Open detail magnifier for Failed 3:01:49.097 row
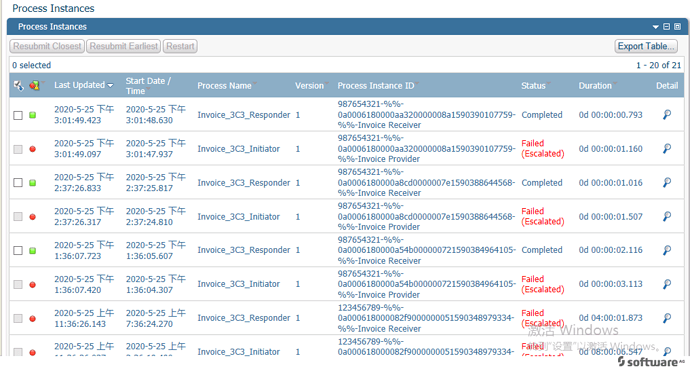Viewport: 690px width, 369px height. pos(667,149)
